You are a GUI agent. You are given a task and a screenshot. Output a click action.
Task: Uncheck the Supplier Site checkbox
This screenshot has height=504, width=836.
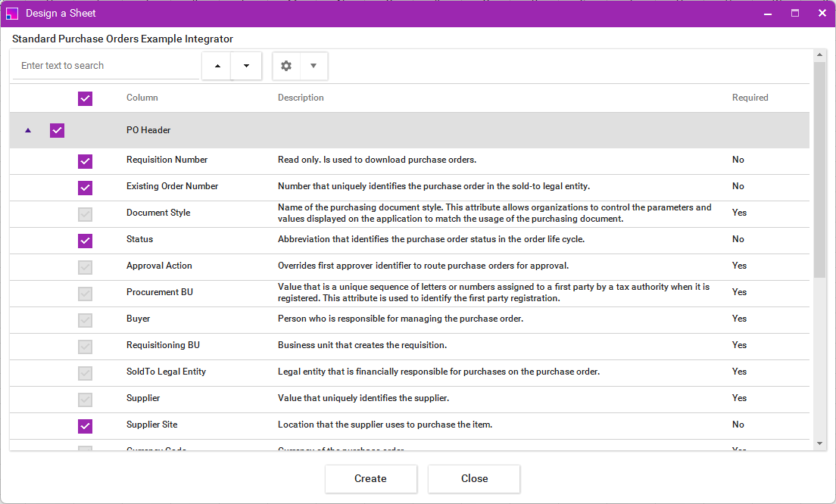click(85, 426)
